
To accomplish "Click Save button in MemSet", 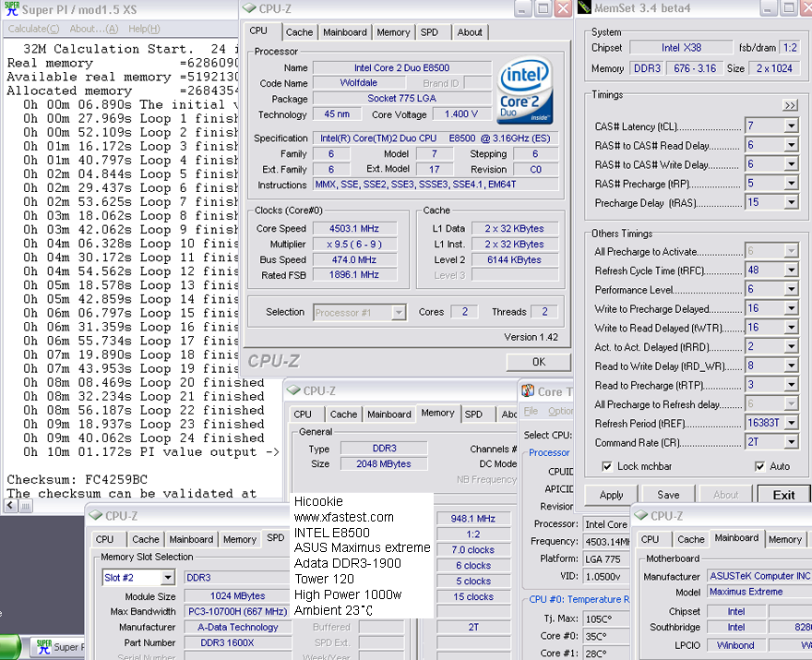I will pyautogui.click(x=668, y=495).
